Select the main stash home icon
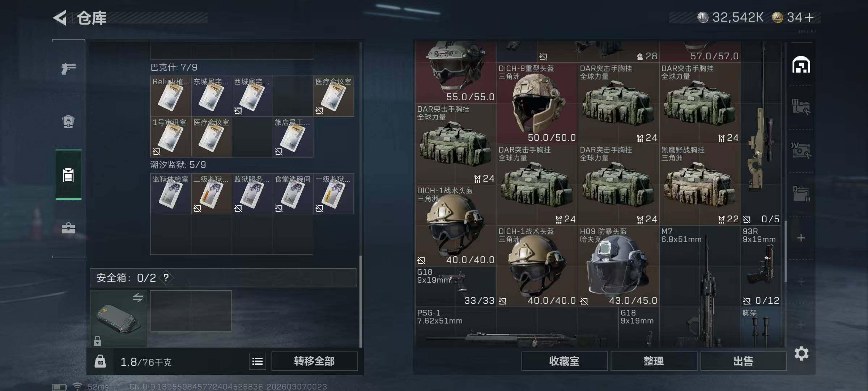 [801, 65]
